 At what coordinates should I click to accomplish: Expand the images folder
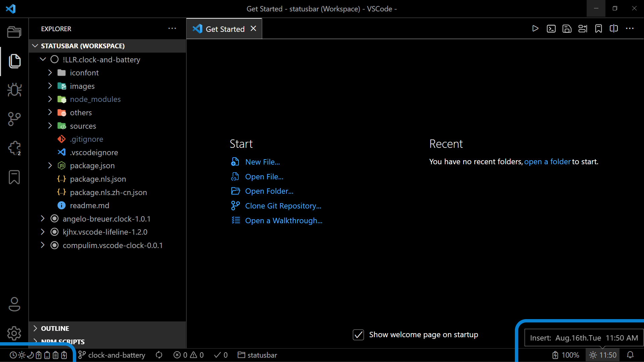pyautogui.click(x=82, y=86)
